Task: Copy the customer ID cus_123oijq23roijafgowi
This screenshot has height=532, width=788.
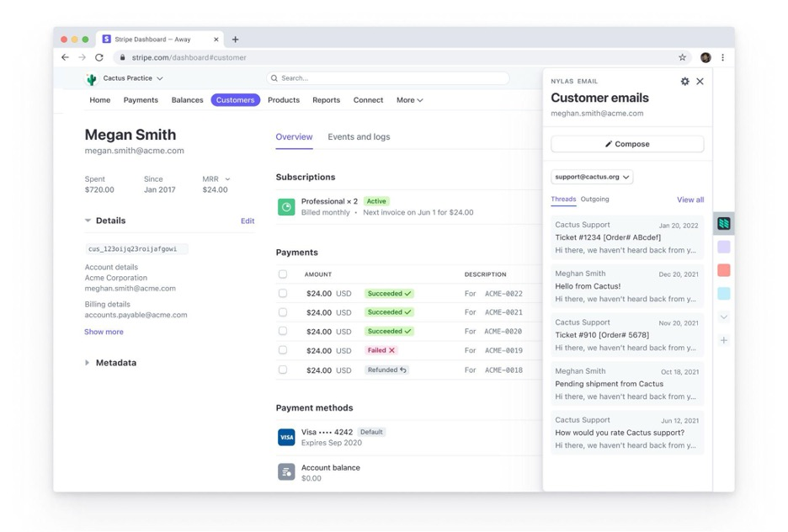Action: click(136, 248)
